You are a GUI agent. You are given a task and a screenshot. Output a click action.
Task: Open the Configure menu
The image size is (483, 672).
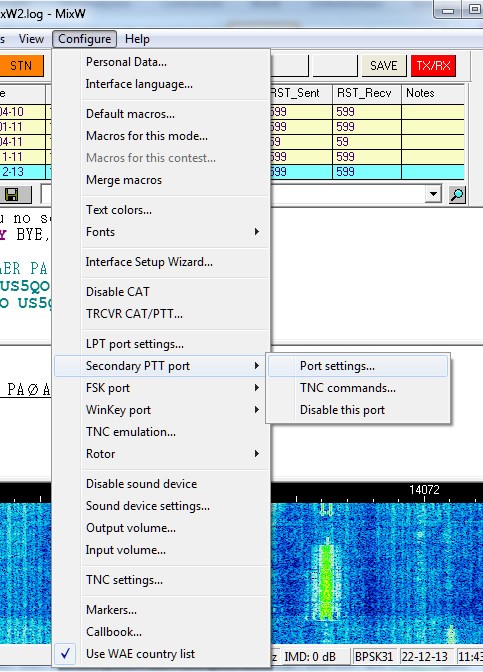pos(84,39)
